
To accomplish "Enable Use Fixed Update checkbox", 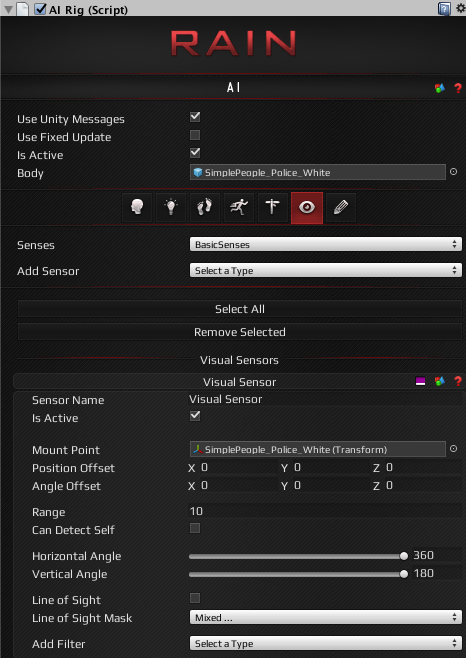I will pos(195,135).
